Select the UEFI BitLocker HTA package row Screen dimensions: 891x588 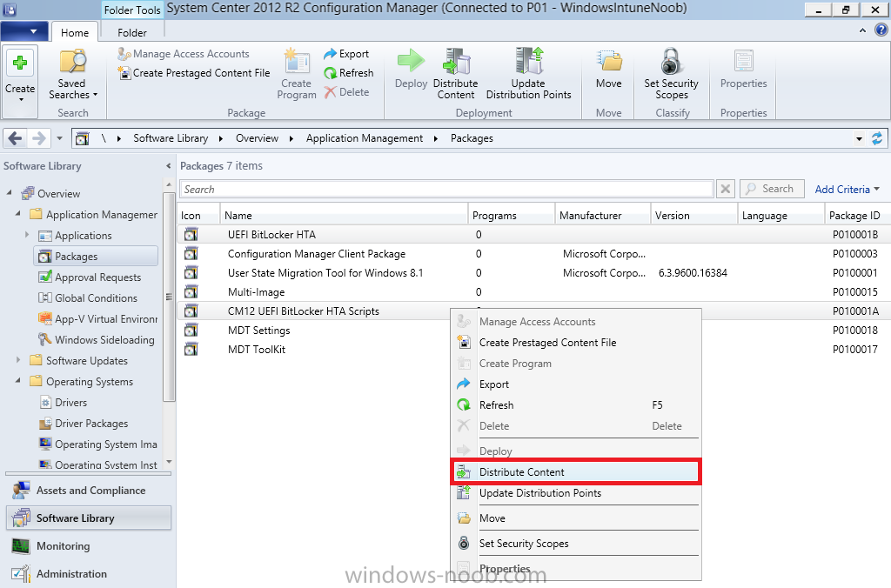(x=533, y=235)
